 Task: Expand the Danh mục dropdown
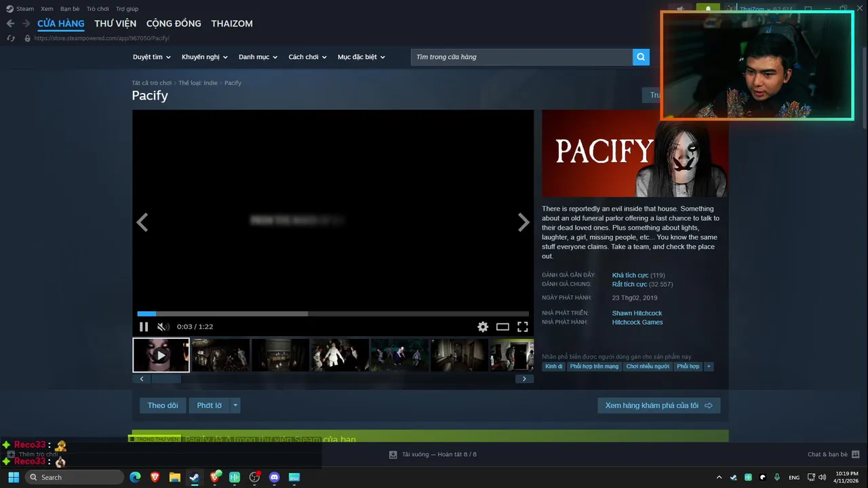coord(258,57)
